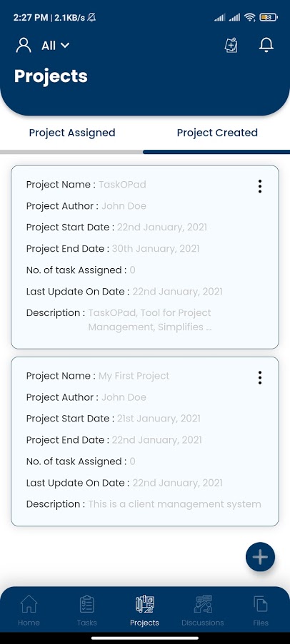This screenshot has width=290, height=644.
Task: Open TaskOPad project three-dot menu
Action: 259,186
